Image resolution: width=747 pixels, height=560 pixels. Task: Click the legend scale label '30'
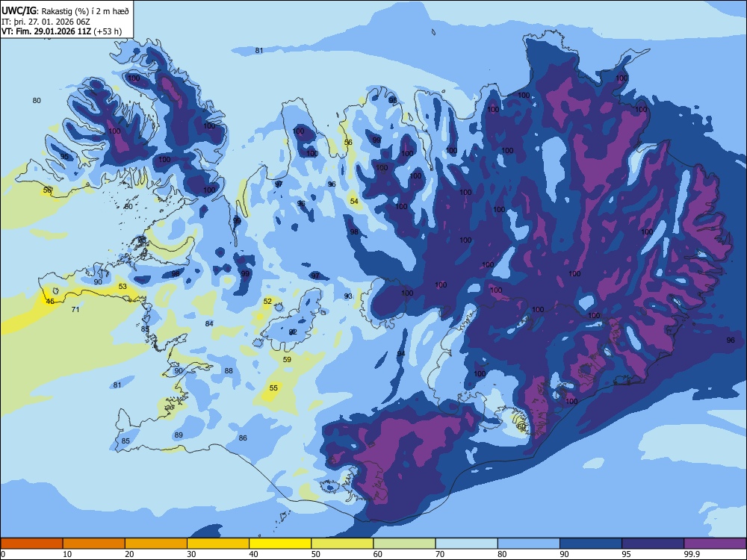pos(191,554)
